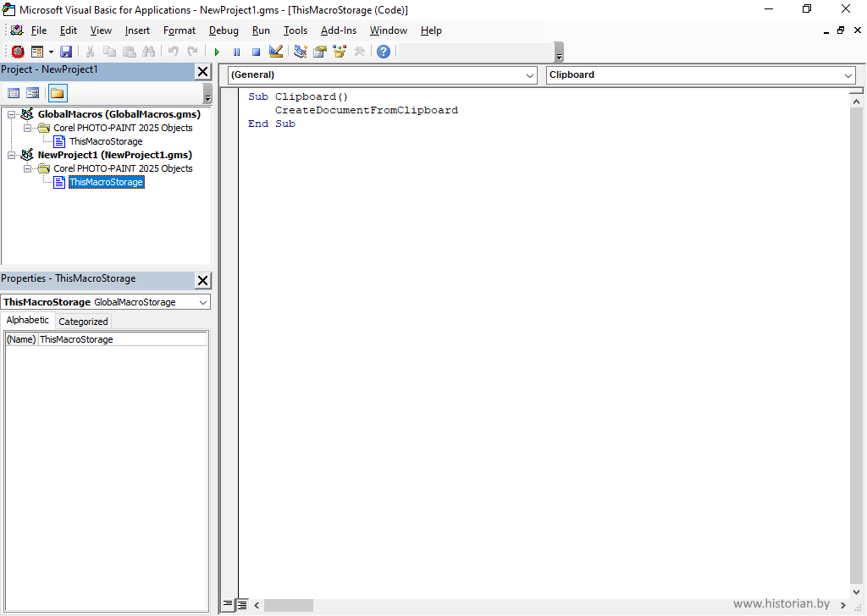Screen dimensions: 867x616
Task: Toggle Design Mode icon in toolbar
Action: click(276, 52)
